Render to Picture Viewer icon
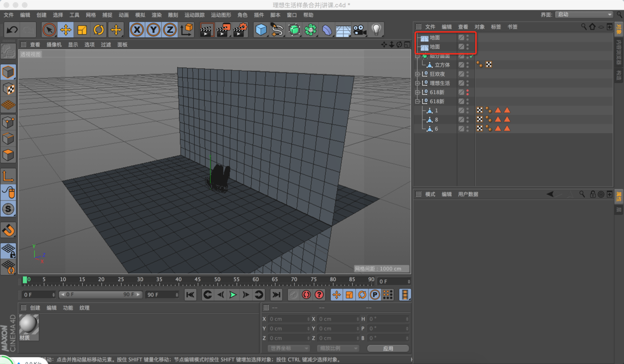 (x=223, y=30)
